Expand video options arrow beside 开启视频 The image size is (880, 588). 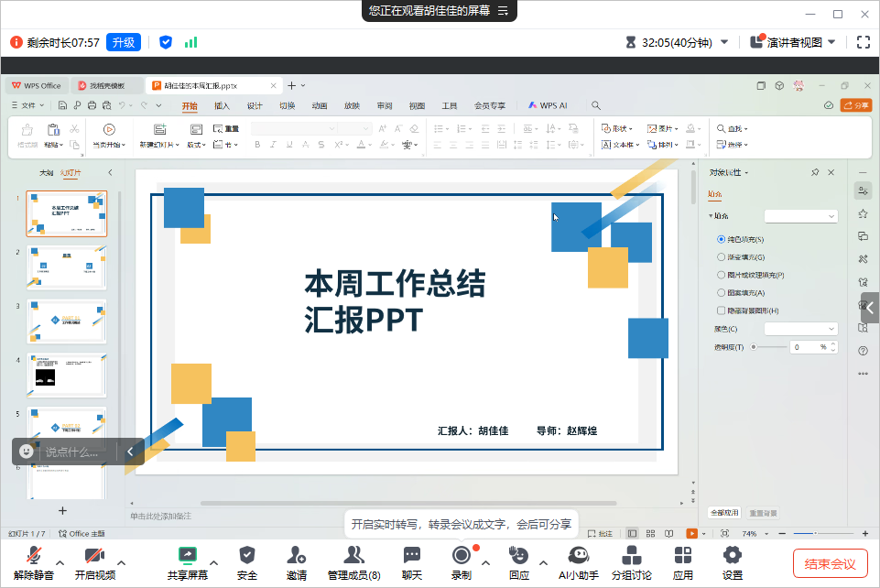coord(121,562)
